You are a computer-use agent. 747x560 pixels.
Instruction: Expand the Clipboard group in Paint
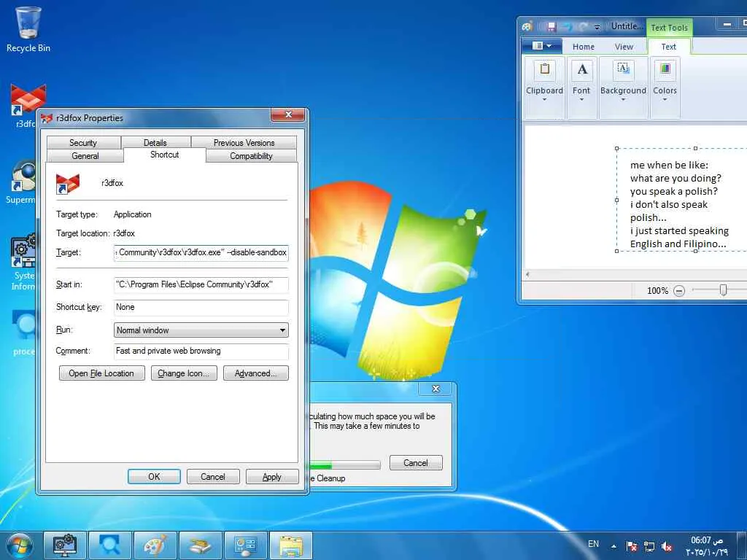tap(544, 87)
